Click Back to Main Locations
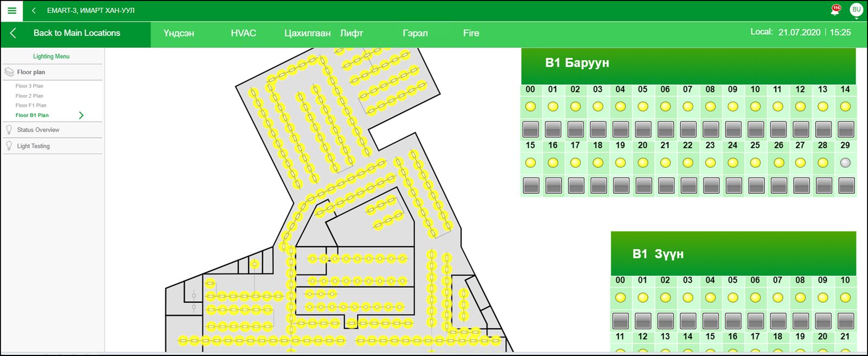The width and height of the screenshot is (868, 356). tap(77, 33)
